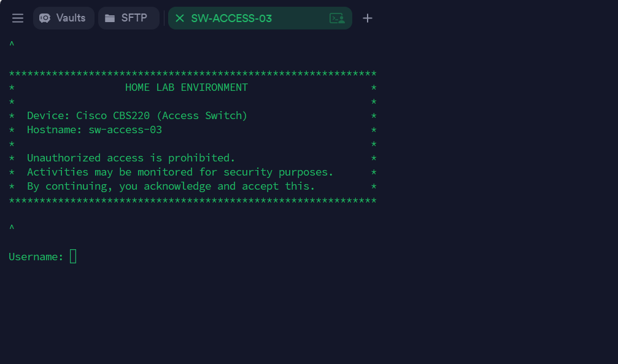Viewport: 618px width, 364px height.
Task: Click the Activities may be monitored line
Action: pyautogui.click(x=180, y=172)
